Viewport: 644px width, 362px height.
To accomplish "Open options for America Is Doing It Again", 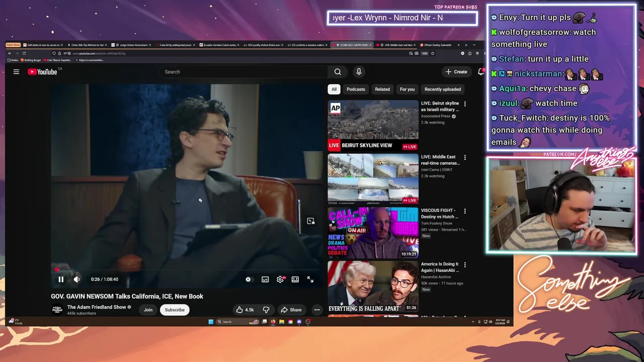I will tap(465, 265).
